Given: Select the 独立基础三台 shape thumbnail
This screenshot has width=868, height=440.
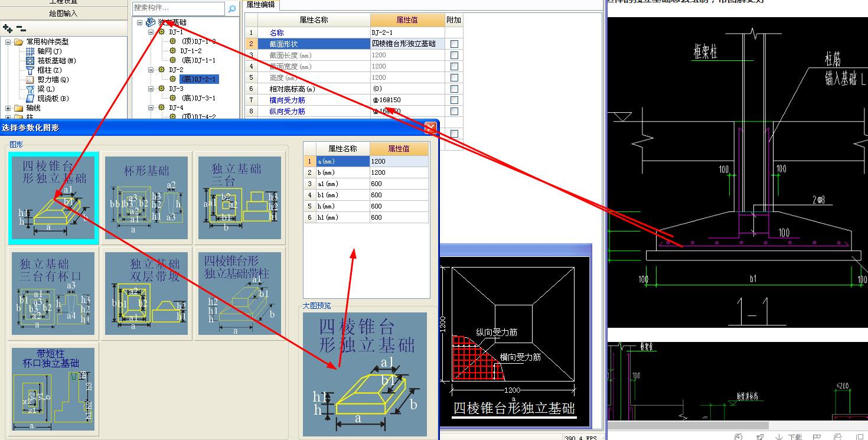Looking at the screenshot, I should (x=239, y=198).
